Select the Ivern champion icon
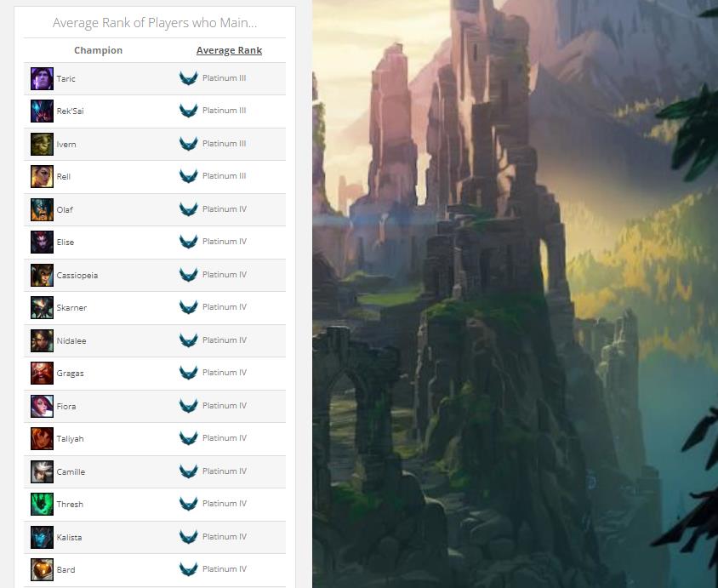Screen dimensions: 718x588 42,144
